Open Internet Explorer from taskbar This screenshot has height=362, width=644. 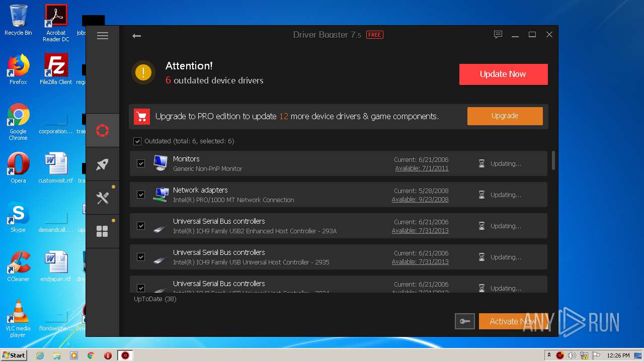point(40,355)
